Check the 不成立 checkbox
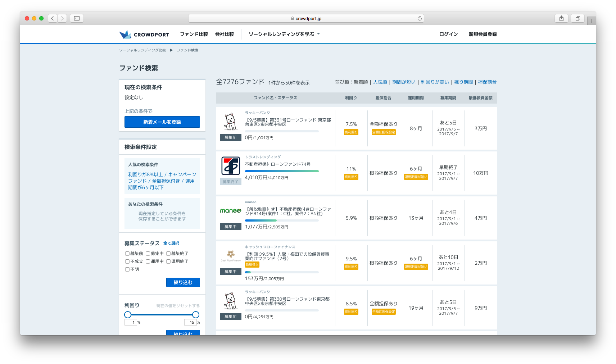The image size is (616, 364). click(x=127, y=261)
